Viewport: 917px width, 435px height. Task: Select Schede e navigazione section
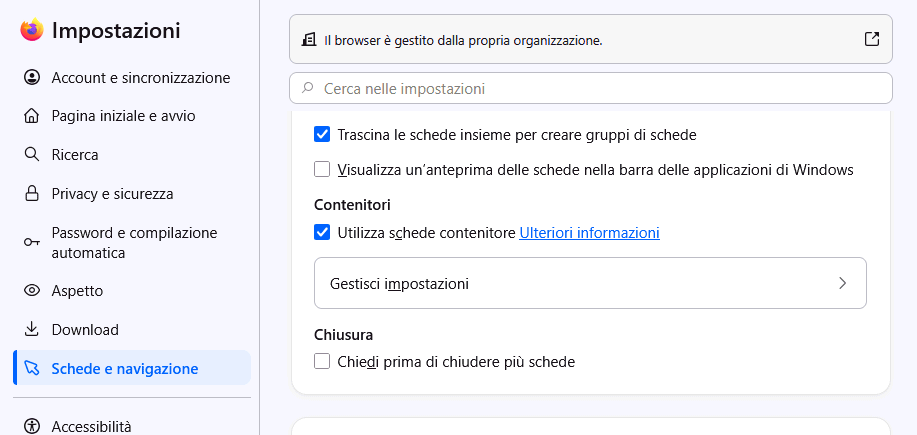132,368
